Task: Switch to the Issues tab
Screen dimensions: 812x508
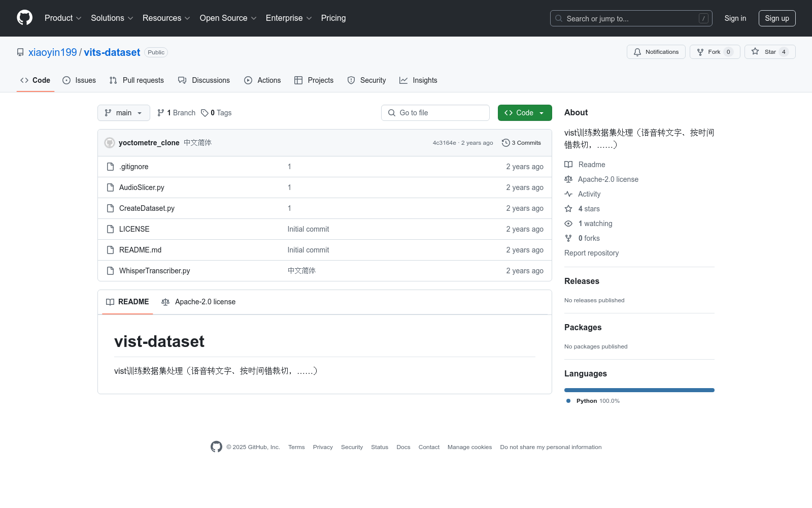Action: (x=79, y=80)
